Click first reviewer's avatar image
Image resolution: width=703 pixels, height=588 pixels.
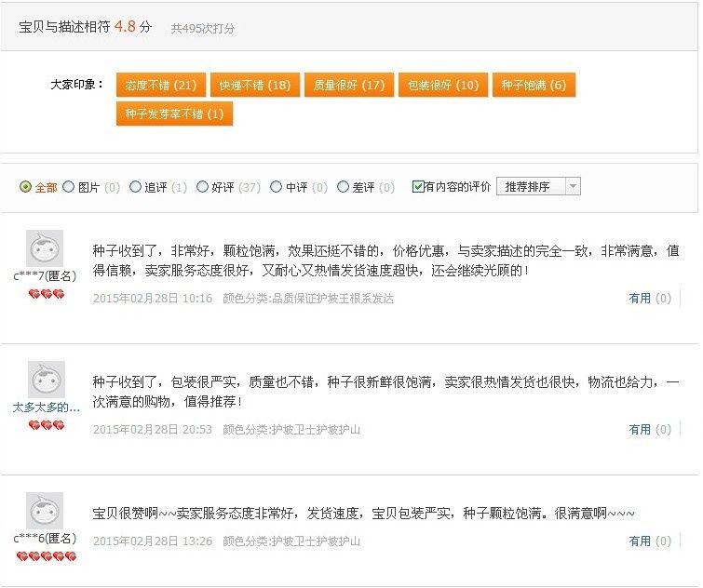point(45,247)
